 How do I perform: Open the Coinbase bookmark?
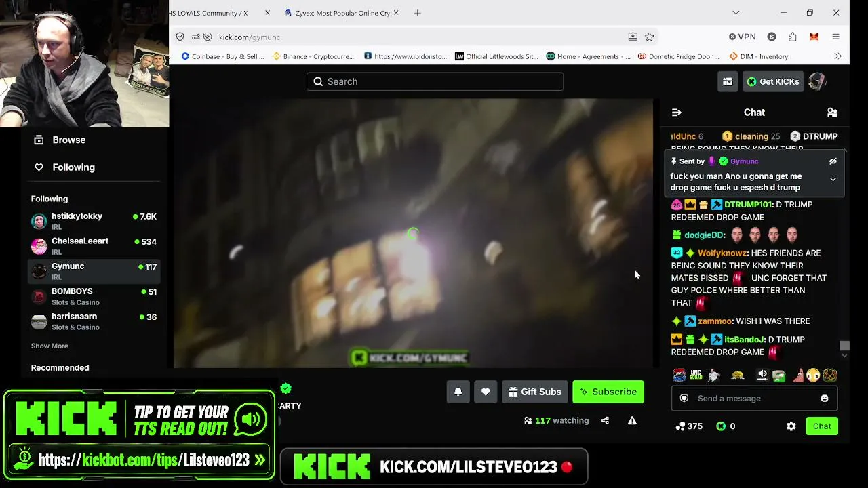(222, 56)
